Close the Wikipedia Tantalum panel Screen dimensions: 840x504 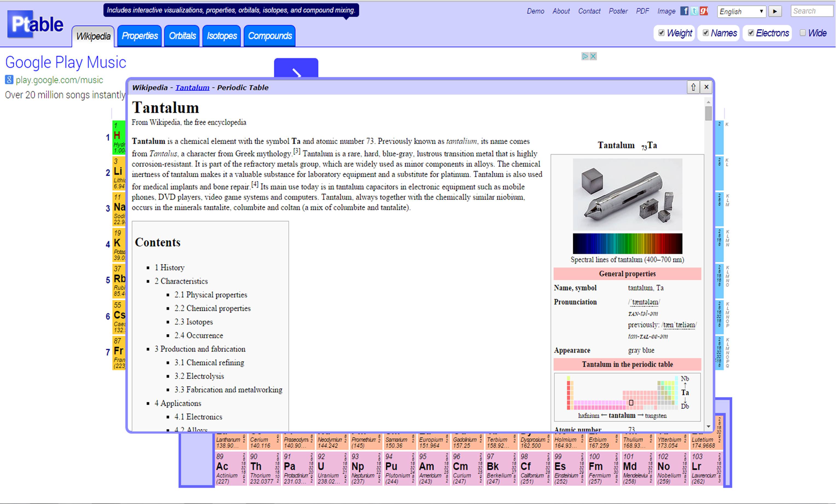(706, 87)
